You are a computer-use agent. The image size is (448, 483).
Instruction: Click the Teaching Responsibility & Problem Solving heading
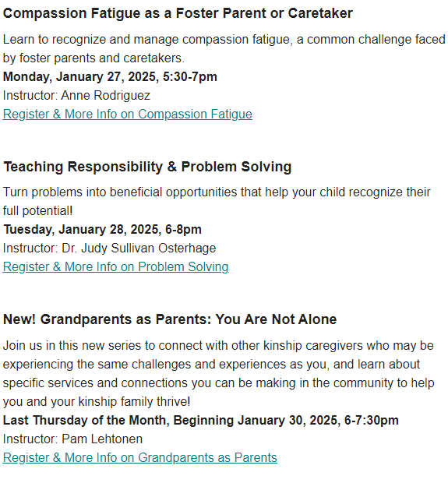[x=147, y=167]
